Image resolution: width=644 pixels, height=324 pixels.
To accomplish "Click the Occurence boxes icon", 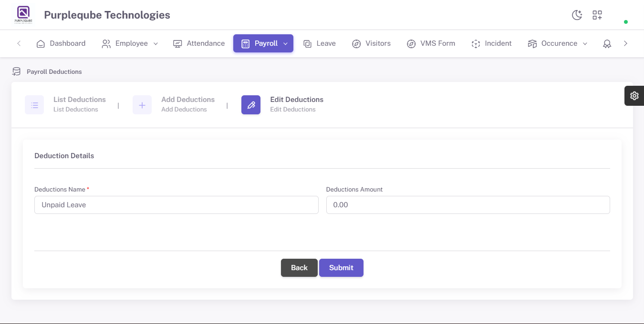I will pos(532,44).
